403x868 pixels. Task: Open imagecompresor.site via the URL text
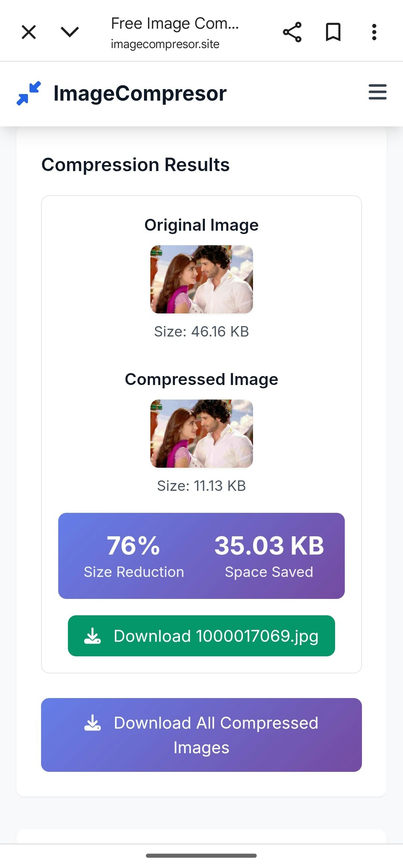(165, 44)
